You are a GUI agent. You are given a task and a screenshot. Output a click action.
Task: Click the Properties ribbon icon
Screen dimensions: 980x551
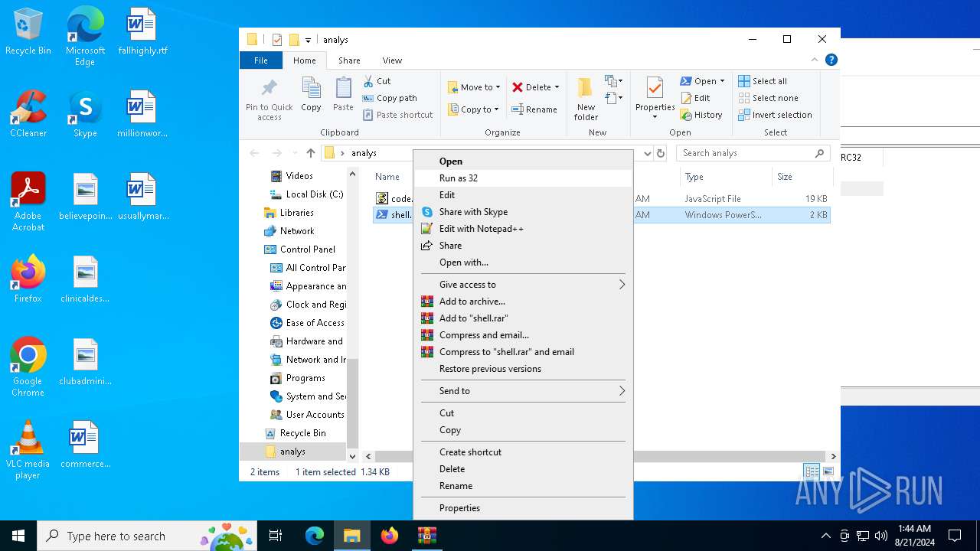tap(655, 89)
